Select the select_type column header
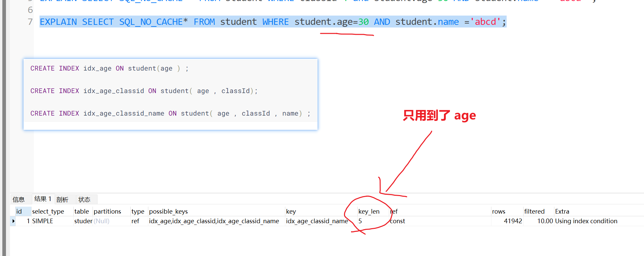The height and width of the screenshot is (256, 644). coord(48,211)
